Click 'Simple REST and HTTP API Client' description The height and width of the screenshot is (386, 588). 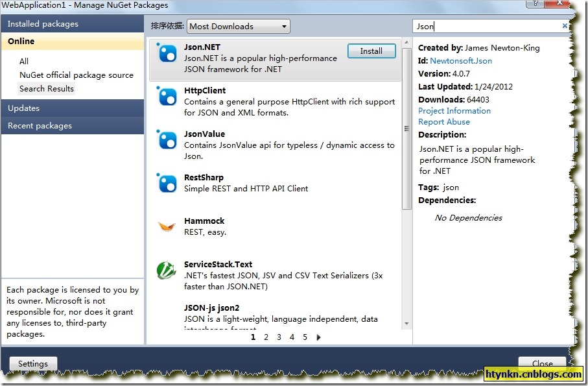point(246,188)
